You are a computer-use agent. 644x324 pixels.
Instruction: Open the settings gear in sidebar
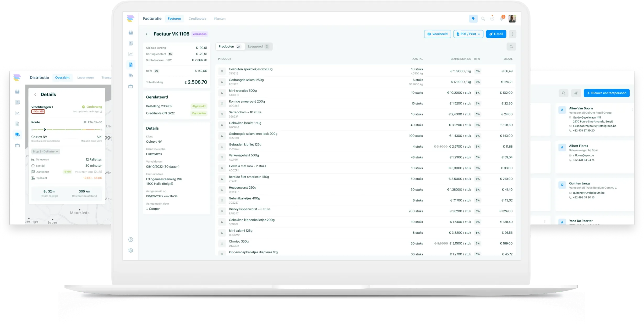pos(131,250)
